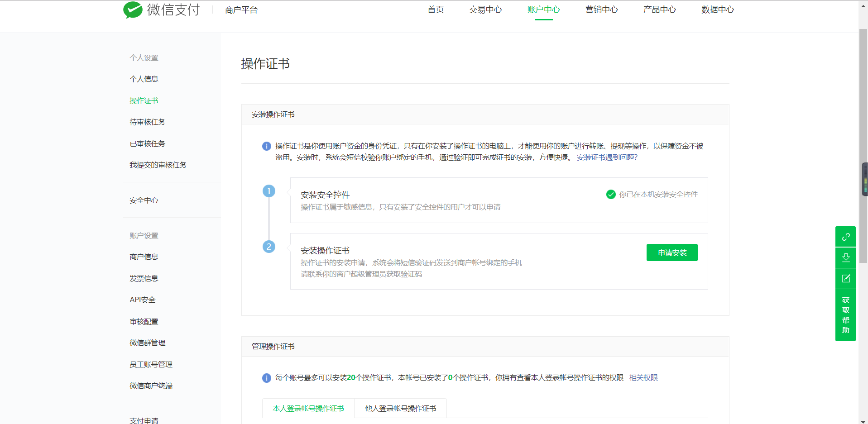The image size is (868, 424).
Task: Click the 申请安装 button
Action: click(672, 252)
